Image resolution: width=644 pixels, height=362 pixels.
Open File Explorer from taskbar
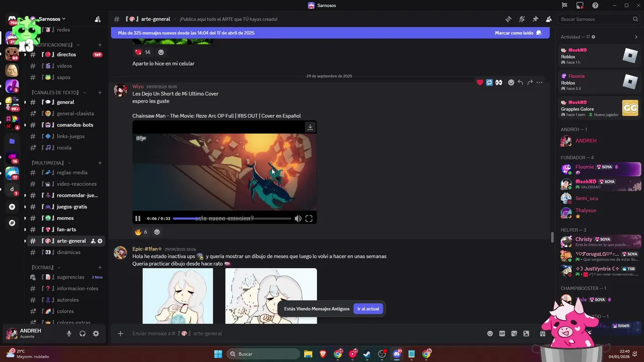click(x=308, y=354)
